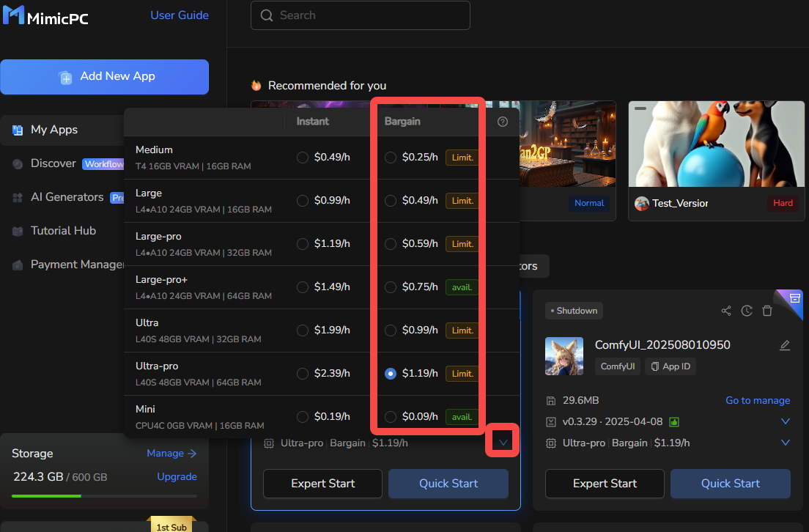Delete app with the trash icon

[767, 311]
